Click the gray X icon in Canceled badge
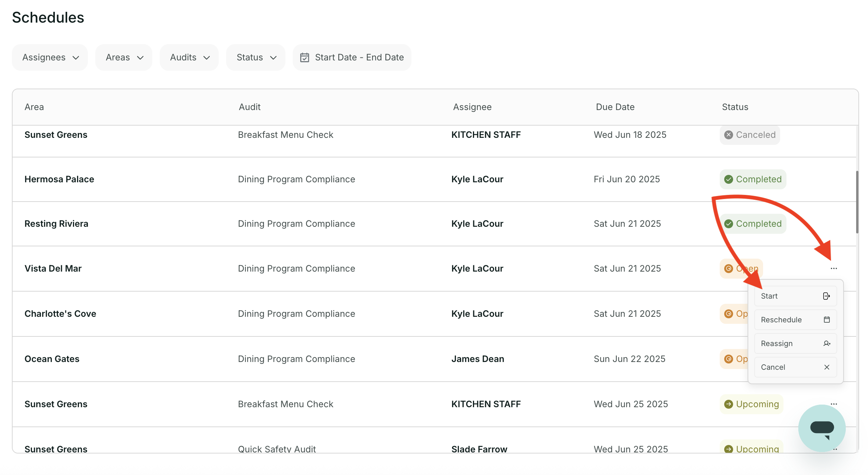Screen dimensions: 868x475 coord(729,135)
